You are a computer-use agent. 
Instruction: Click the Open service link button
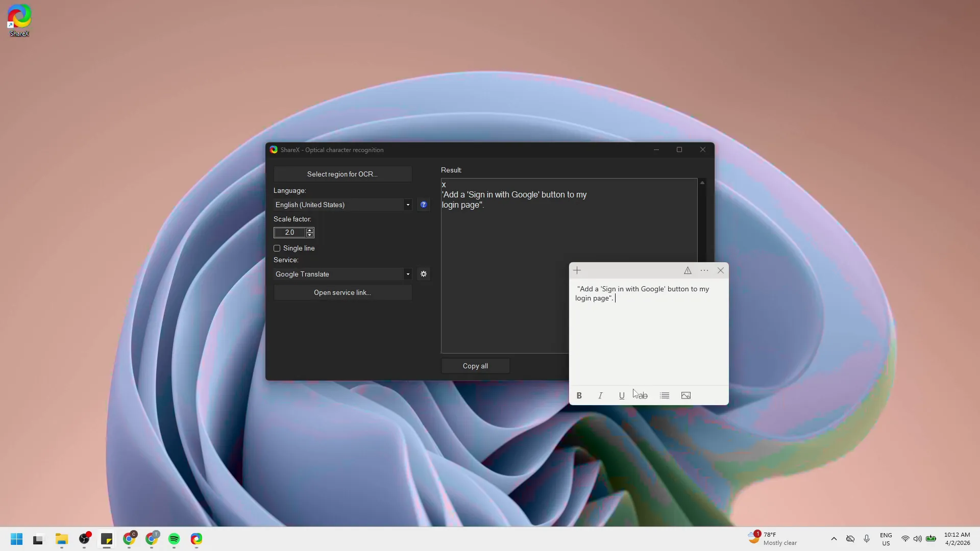click(x=342, y=292)
